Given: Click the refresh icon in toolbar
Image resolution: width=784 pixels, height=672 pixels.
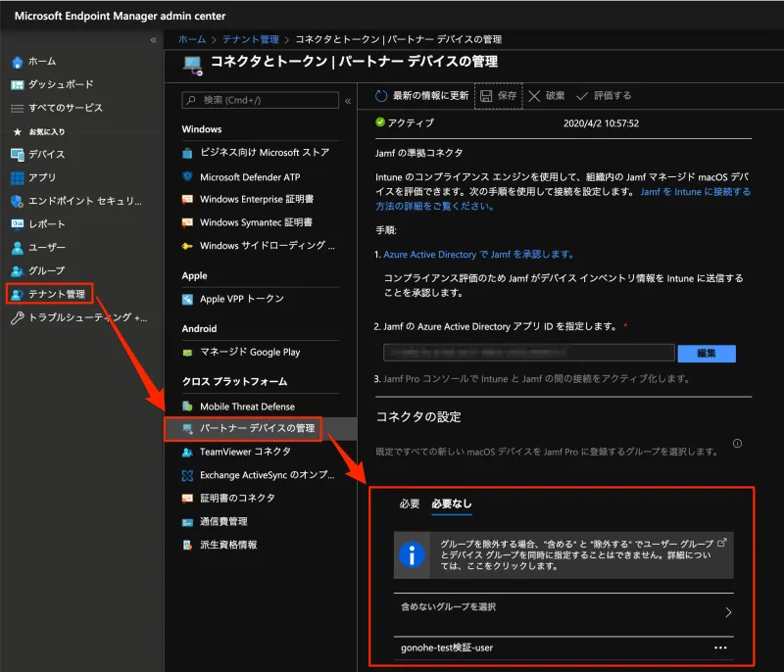Looking at the screenshot, I should click(x=381, y=96).
